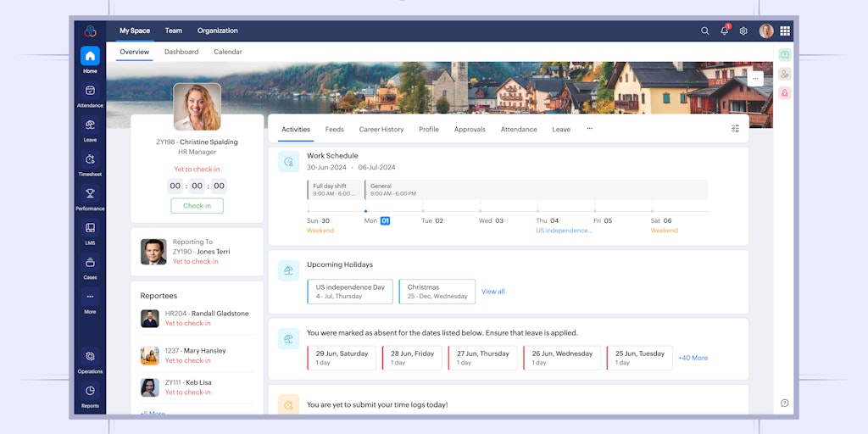
Task: Select 28 Jun, Friday absent card
Action: pos(412,359)
